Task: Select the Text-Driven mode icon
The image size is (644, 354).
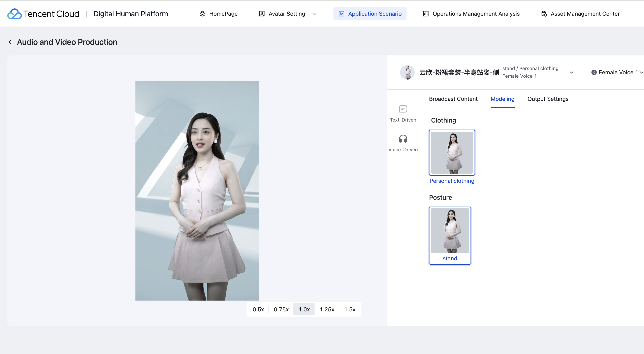Action: (x=403, y=109)
